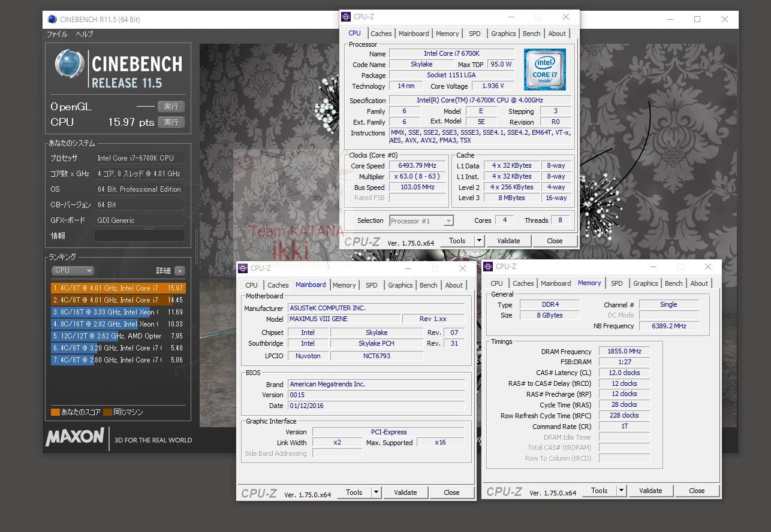Switch to About tab in the CPU window
Screen dimensions: 771x532
click(557, 34)
